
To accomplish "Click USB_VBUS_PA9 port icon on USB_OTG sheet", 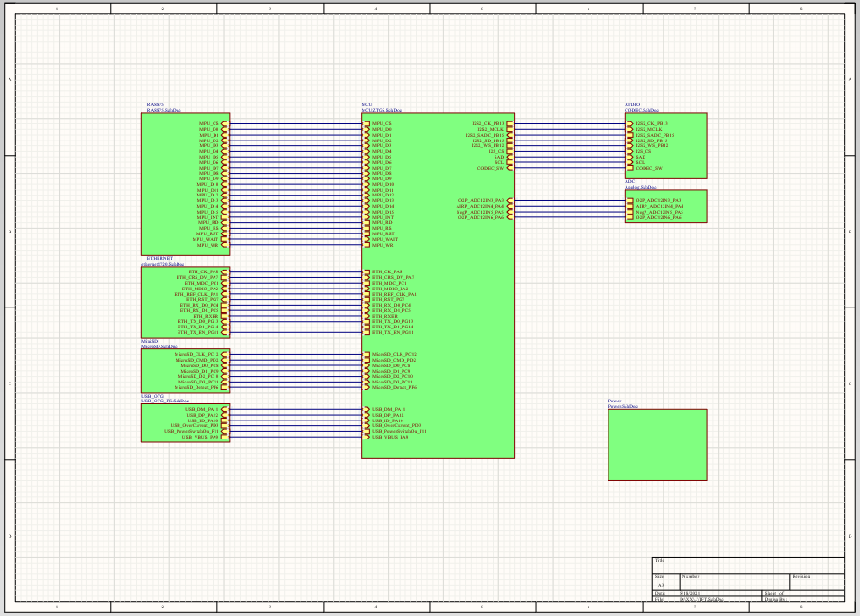I will (x=225, y=437).
